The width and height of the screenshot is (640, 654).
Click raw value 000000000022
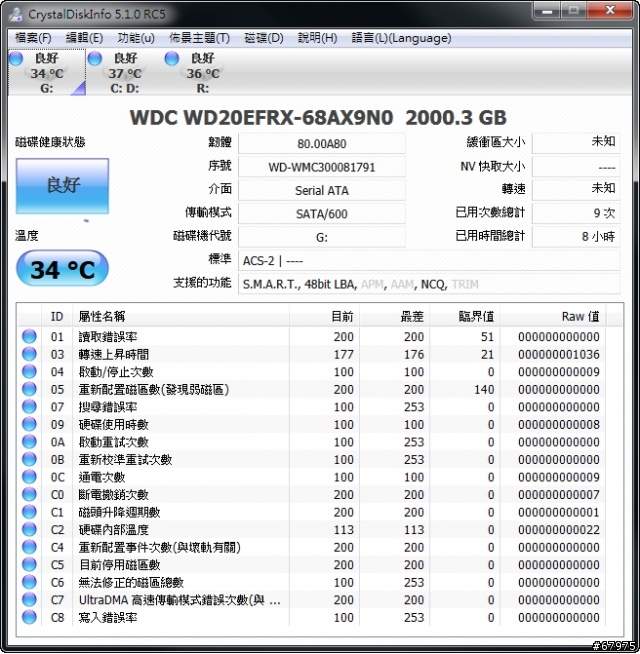click(559, 530)
